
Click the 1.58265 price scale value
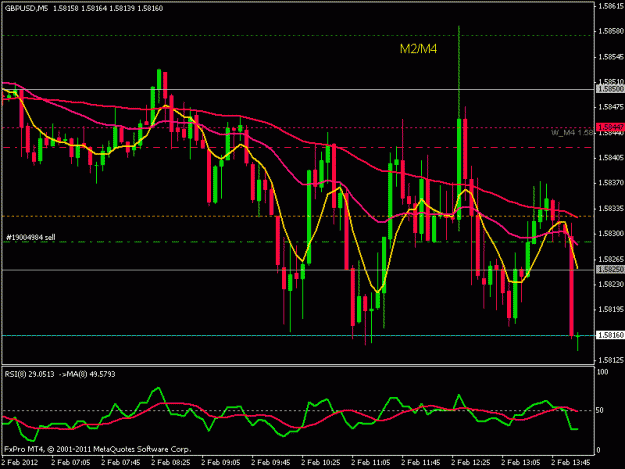[611, 259]
